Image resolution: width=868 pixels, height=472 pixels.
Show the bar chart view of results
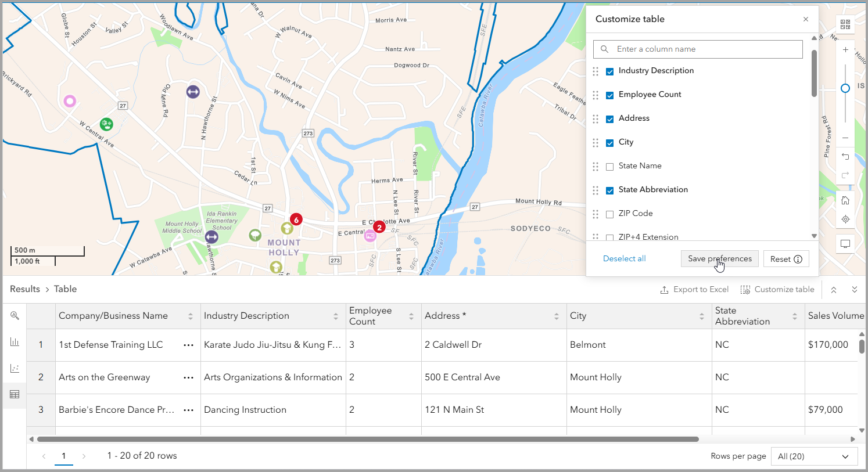tap(15, 342)
